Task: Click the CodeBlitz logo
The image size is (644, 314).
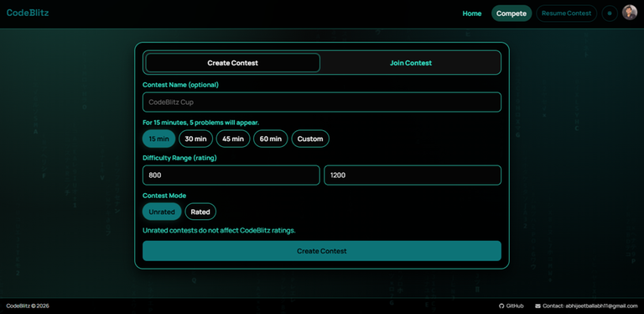Action: [x=28, y=13]
